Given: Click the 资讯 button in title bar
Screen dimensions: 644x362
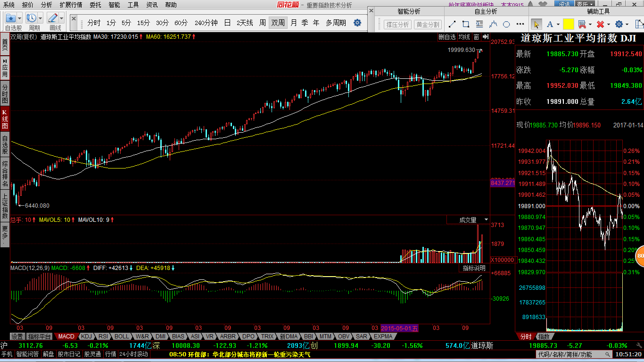Looking at the screenshot, I should click(x=564, y=4).
